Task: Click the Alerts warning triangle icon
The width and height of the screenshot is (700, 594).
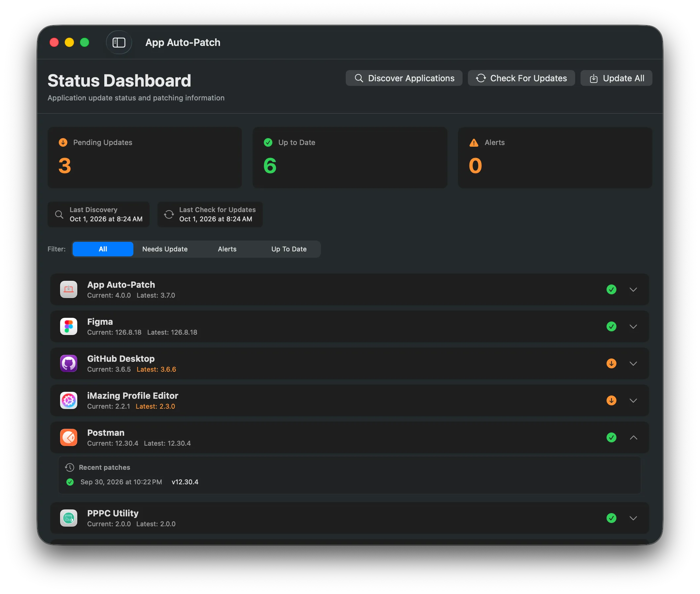Action: [x=474, y=143]
